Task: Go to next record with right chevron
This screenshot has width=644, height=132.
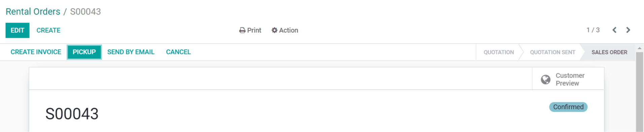Action: click(628, 30)
